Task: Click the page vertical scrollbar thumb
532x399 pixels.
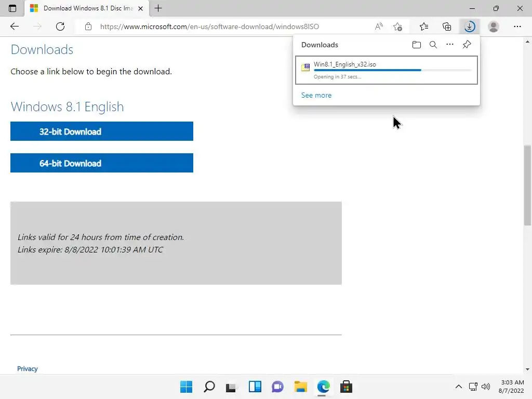Action: click(527, 185)
